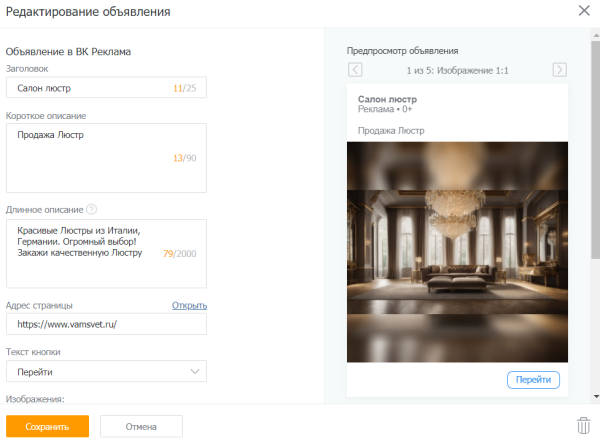Open the page address via 'Открыть' link
The width and height of the screenshot is (600, 441).
click(189, 306)
